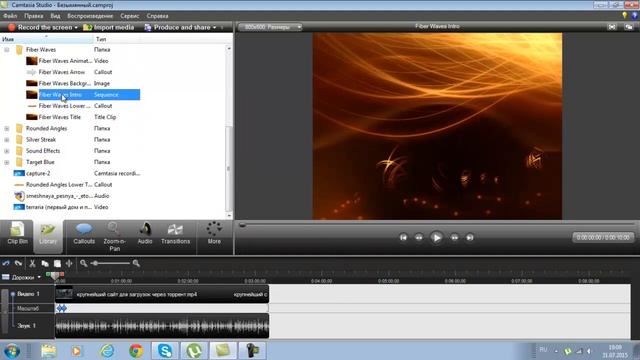Image resolution: width=640 pixels, height=360 pixels.
Task: Step backward in preview
Action: 419,238
